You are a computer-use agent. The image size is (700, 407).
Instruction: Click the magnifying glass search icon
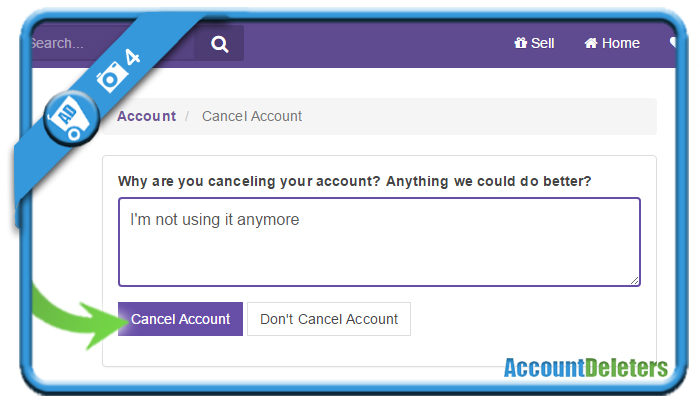pyautogui.click(x=219, y=44)
